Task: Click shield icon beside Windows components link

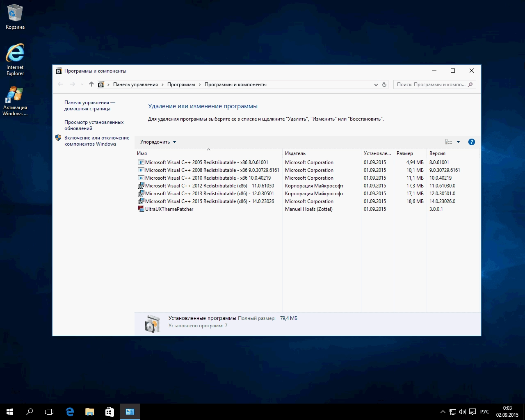Action: 58,138
